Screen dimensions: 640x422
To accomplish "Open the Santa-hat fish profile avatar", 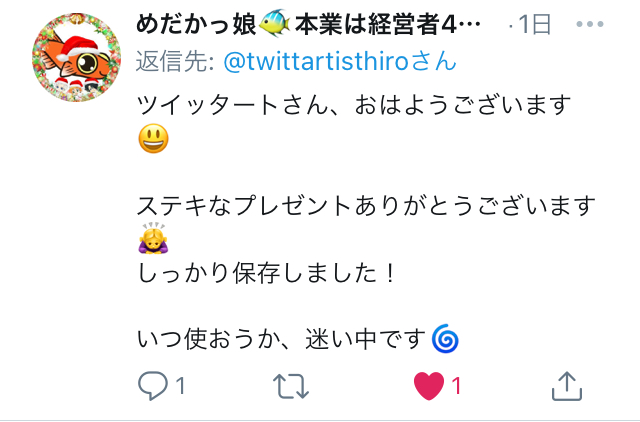I will pyautogui.click(x=76, y=57).
